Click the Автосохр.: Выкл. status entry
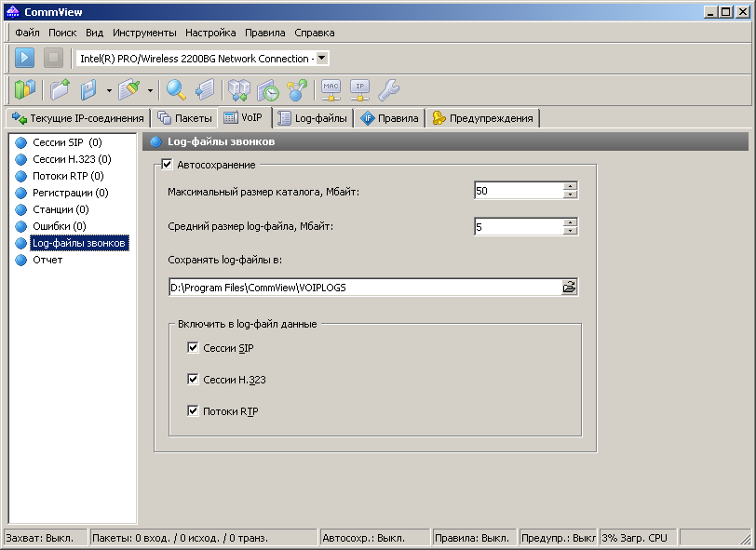The width and height of the screenshot is (756, 550). 374,538
